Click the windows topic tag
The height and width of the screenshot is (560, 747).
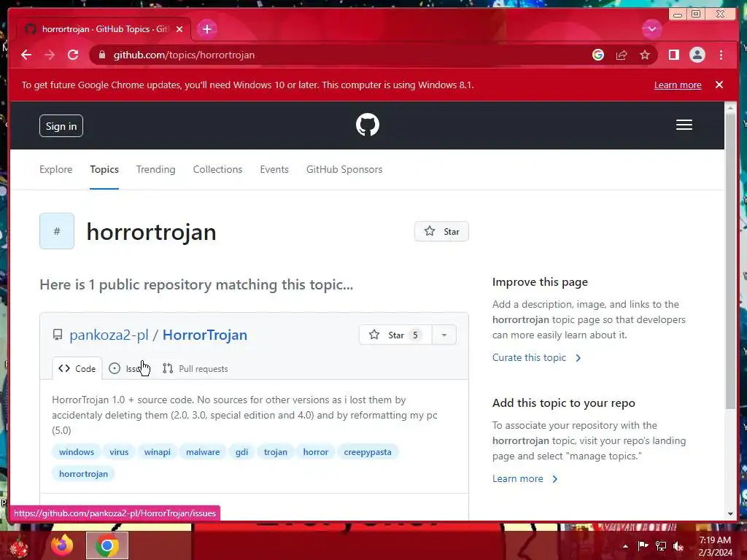77,452
